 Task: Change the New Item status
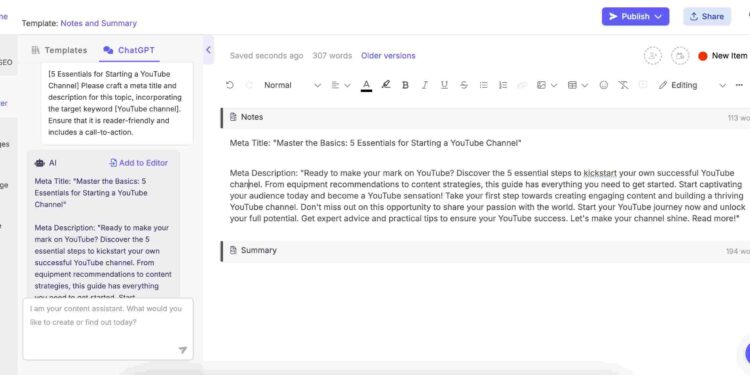pos(722,55)
